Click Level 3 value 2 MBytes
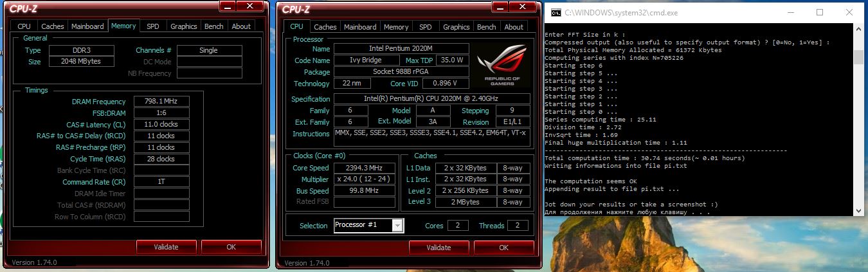This screenshot has height=272, width=868. pos(466,202)
